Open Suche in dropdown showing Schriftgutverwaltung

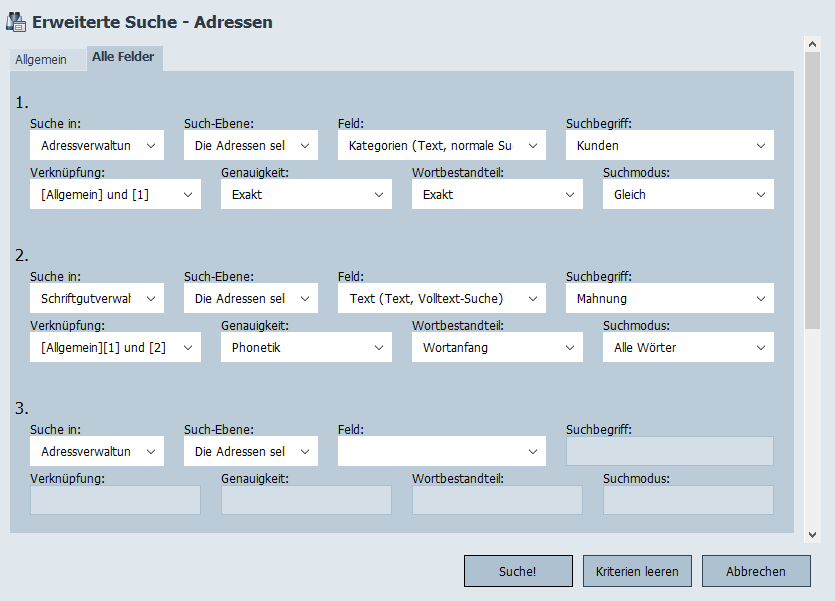point(97,298)
